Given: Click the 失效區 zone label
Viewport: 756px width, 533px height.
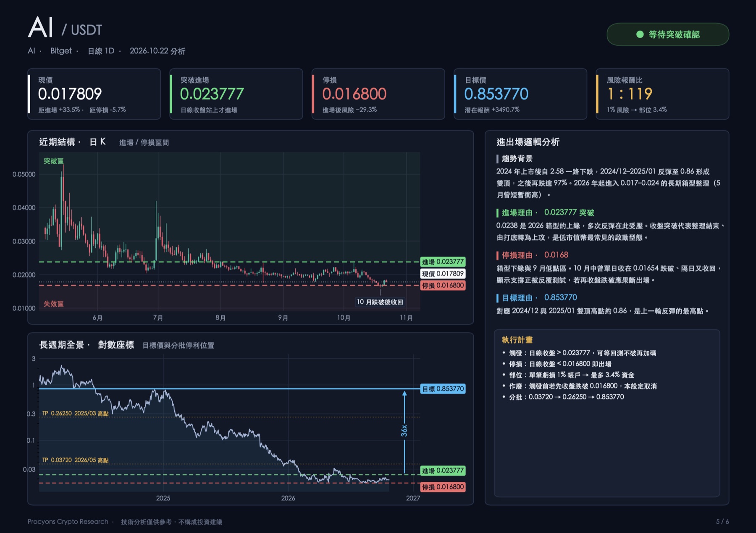Looking at the screenshot, I should (x=54, y=304).
